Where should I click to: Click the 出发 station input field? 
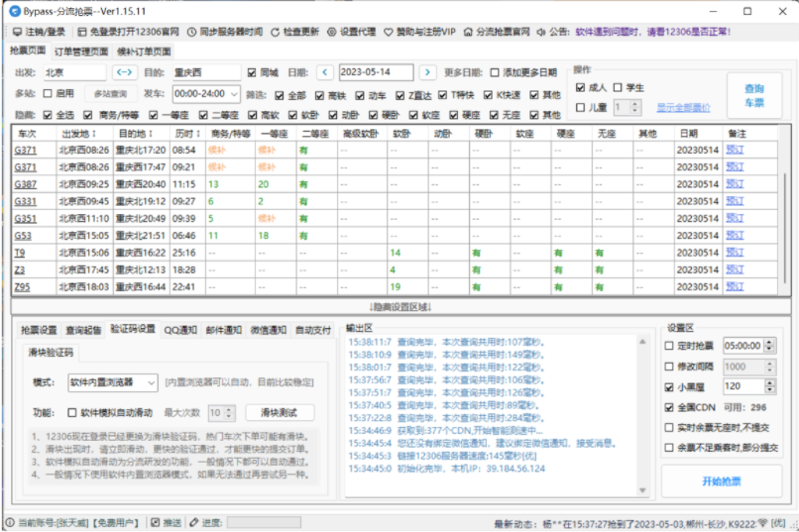73,72
